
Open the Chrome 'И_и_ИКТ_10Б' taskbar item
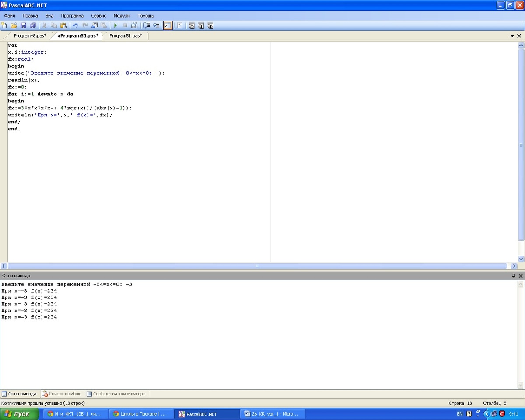[75, 414]
